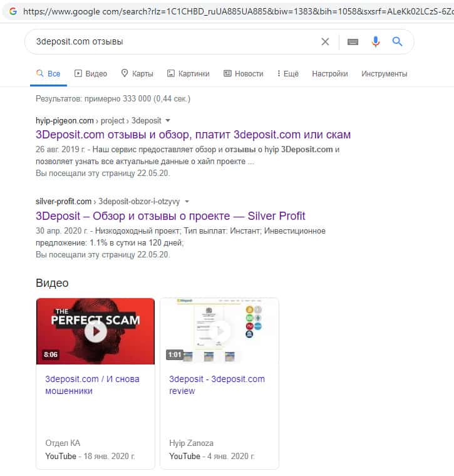The image size is (454, 476).
Task: Open the Ещё more menu
Action: (x=287, y=73)
